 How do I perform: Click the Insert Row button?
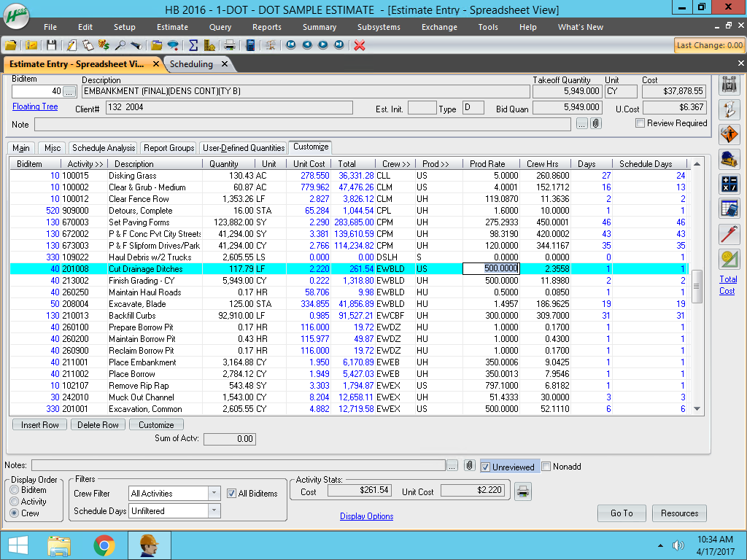click(x=40, y=425)
